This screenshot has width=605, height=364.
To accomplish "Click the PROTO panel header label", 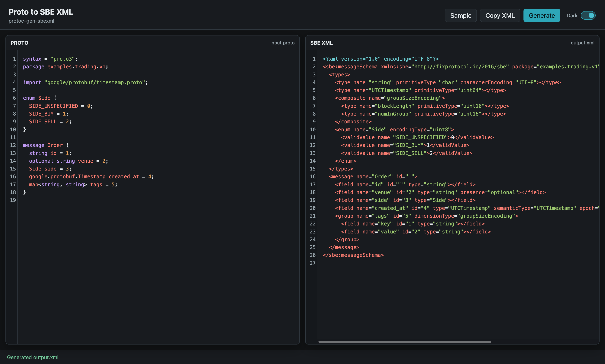I will (19, 43).
